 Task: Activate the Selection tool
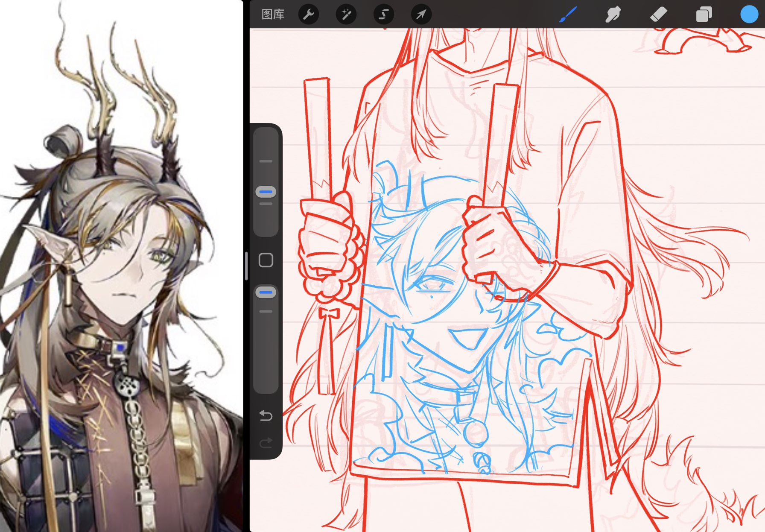[x=384, y=15]
